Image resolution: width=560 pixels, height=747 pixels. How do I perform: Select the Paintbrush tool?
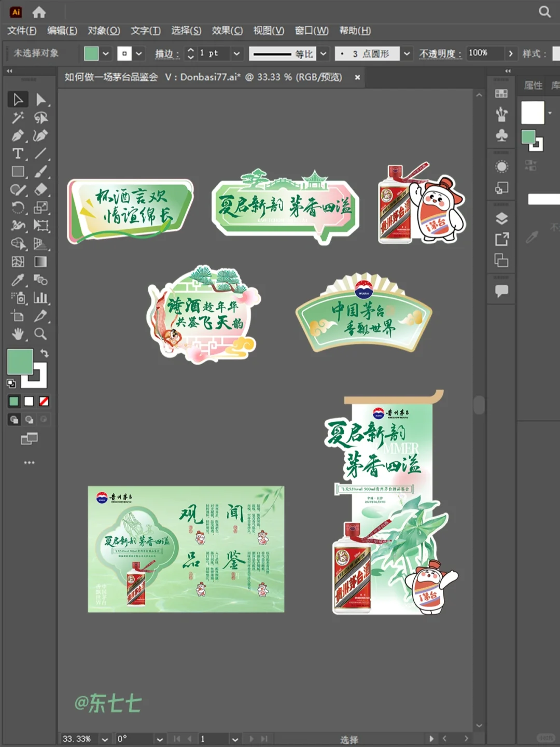(40, 172)
